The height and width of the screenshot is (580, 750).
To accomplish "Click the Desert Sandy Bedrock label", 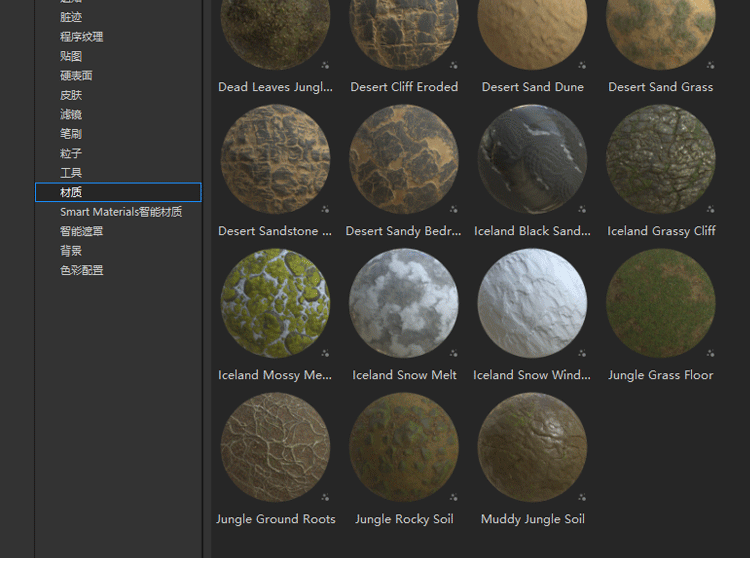I will coord(404,231).
